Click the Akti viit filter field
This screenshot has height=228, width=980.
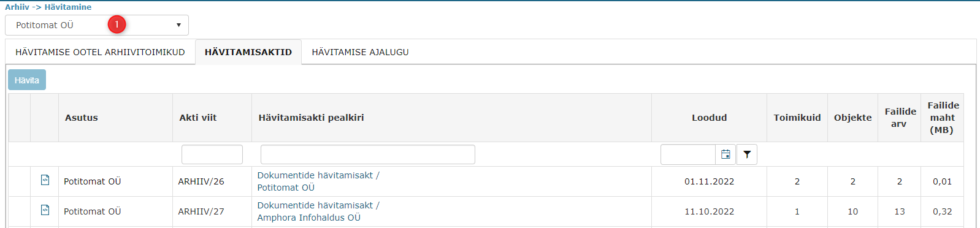tap(212, 154)
